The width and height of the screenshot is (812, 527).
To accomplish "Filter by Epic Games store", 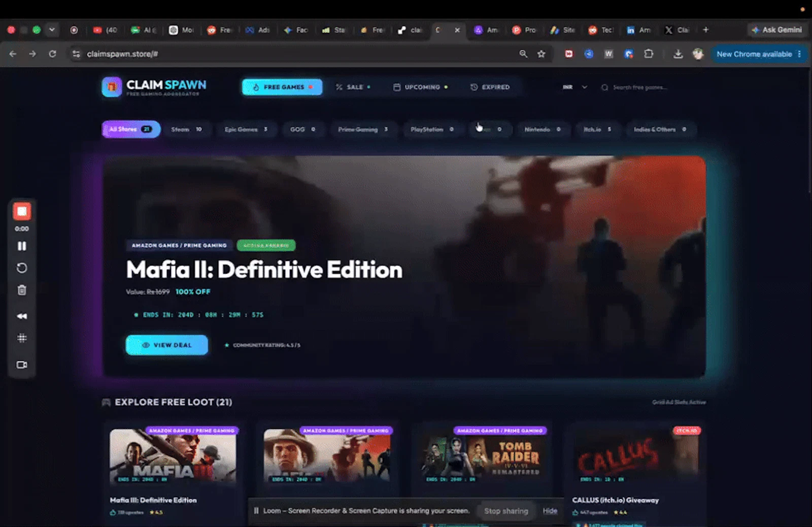I will (246, 129).
